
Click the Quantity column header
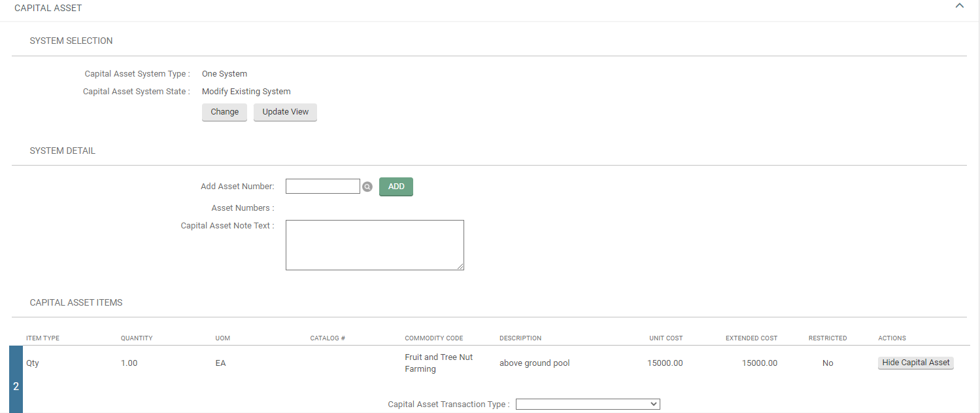137,338
